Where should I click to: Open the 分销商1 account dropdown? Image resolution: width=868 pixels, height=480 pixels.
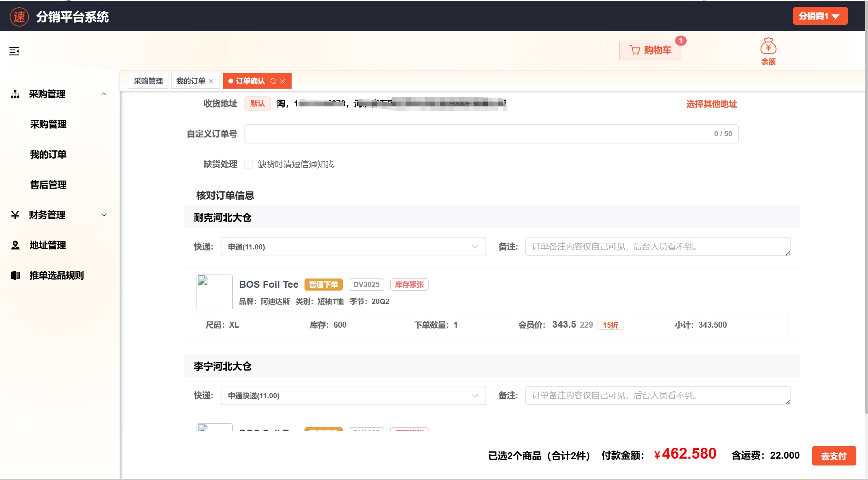click(820, 16)
